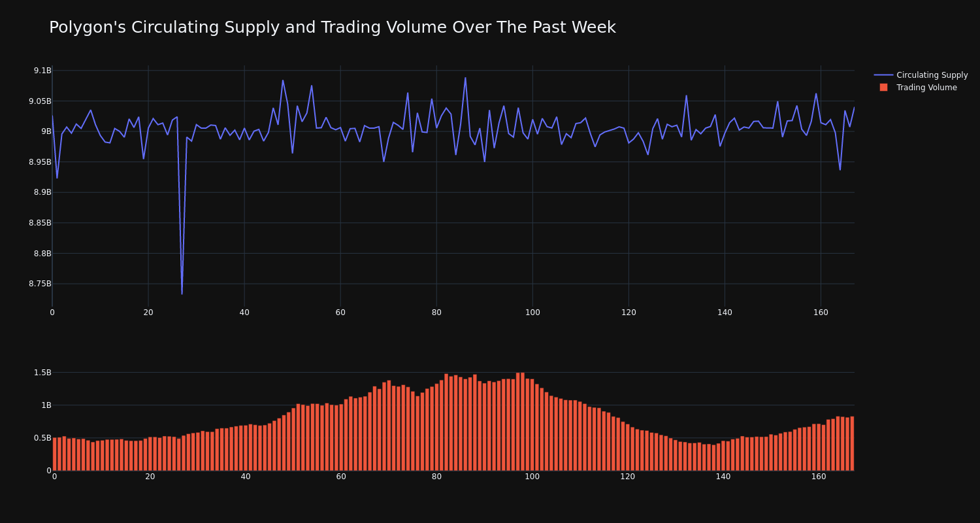The height and width of the screenshot is (523, 980).
Task: Click x-axis tick 40 under volume chart
Action: point(246,477)
